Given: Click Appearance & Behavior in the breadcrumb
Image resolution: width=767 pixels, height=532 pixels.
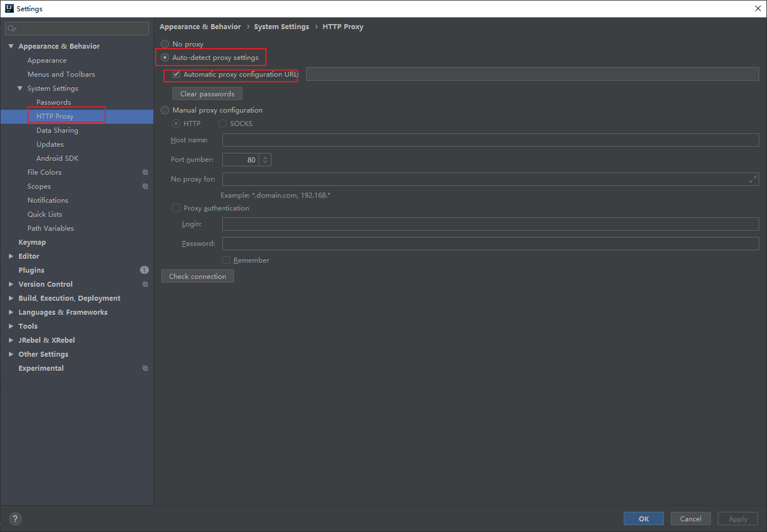Looking at the screenshot, I should click(200, 27).
